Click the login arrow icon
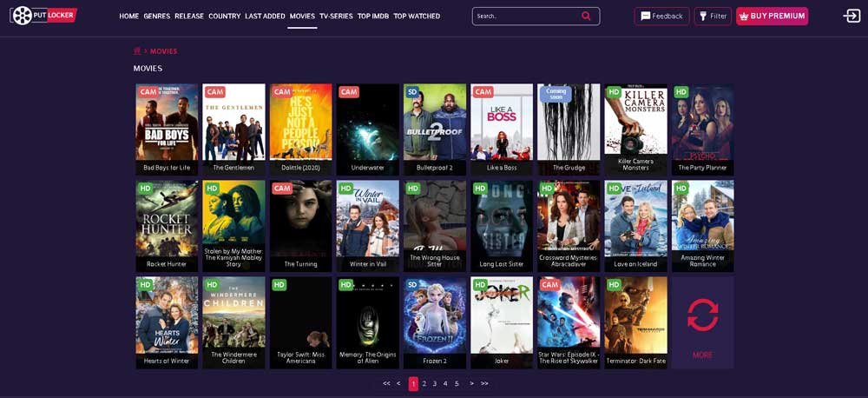The image size is (868, 398). click(852, 16)
